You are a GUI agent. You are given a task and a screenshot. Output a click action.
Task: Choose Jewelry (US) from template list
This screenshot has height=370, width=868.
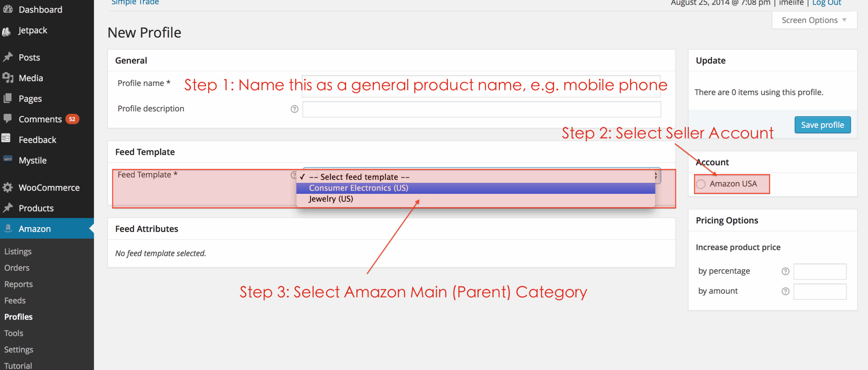[331, 199]
